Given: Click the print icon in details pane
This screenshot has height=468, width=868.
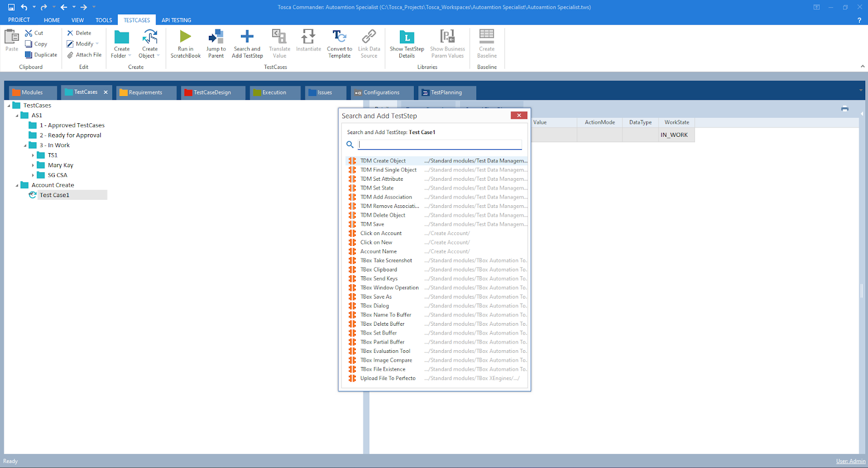Looking at the screenshot, I should (x=845, y=109).
